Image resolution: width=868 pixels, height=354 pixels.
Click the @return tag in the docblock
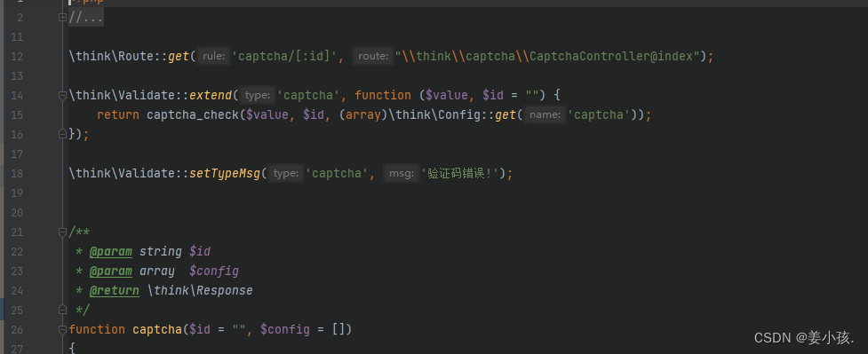(x=114, y=290)
